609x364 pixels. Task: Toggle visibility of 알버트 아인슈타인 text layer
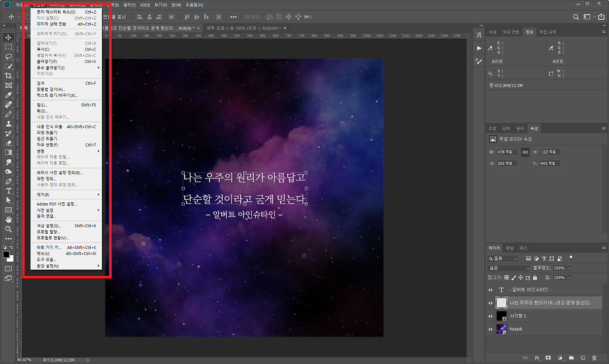(x=490, y=289)
